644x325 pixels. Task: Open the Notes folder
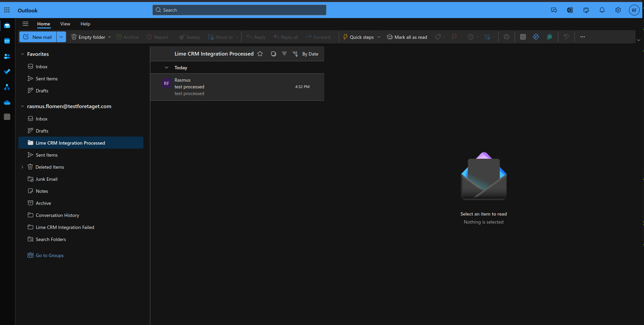tap(81, 191)
